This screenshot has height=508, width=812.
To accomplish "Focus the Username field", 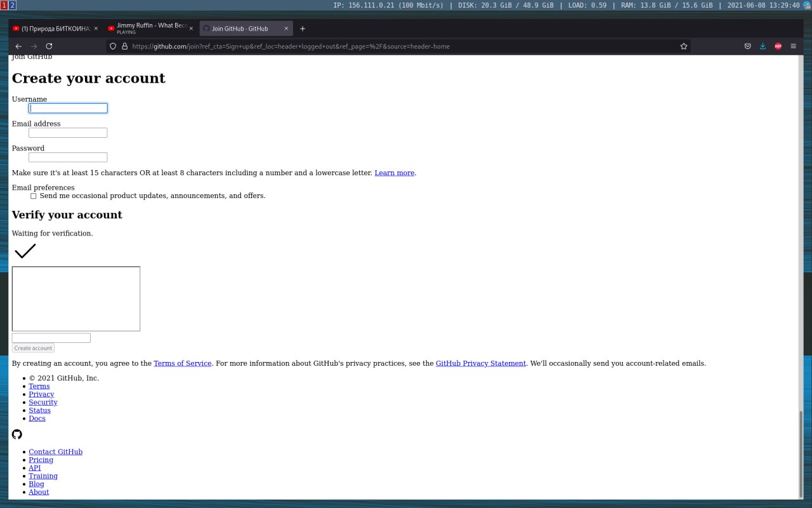I will [x=68, y=108].
